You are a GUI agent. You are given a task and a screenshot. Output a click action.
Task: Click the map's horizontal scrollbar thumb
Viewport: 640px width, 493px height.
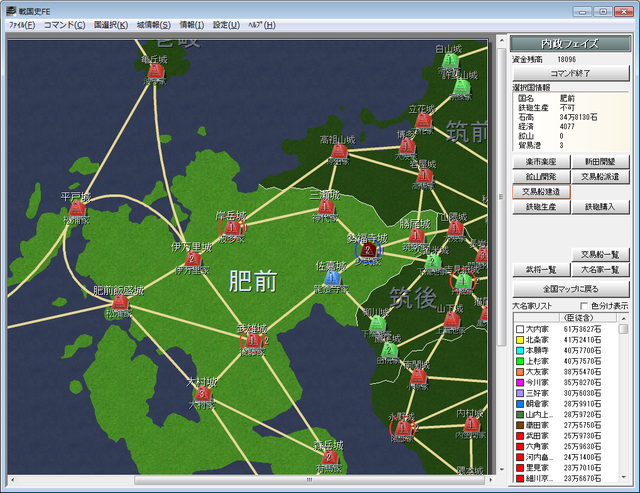click(309, 480)
